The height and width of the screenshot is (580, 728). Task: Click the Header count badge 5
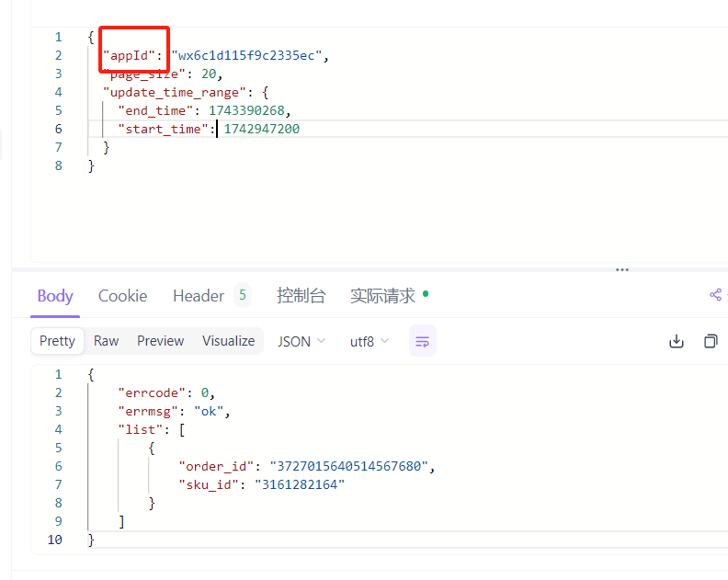coord(243,294)
